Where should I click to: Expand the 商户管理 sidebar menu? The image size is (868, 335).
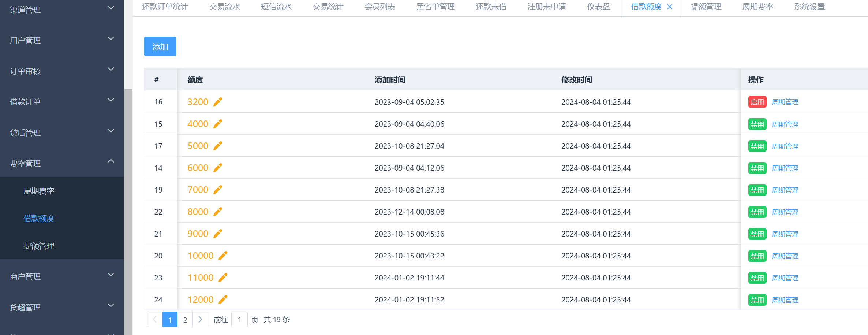coord(62,276)
